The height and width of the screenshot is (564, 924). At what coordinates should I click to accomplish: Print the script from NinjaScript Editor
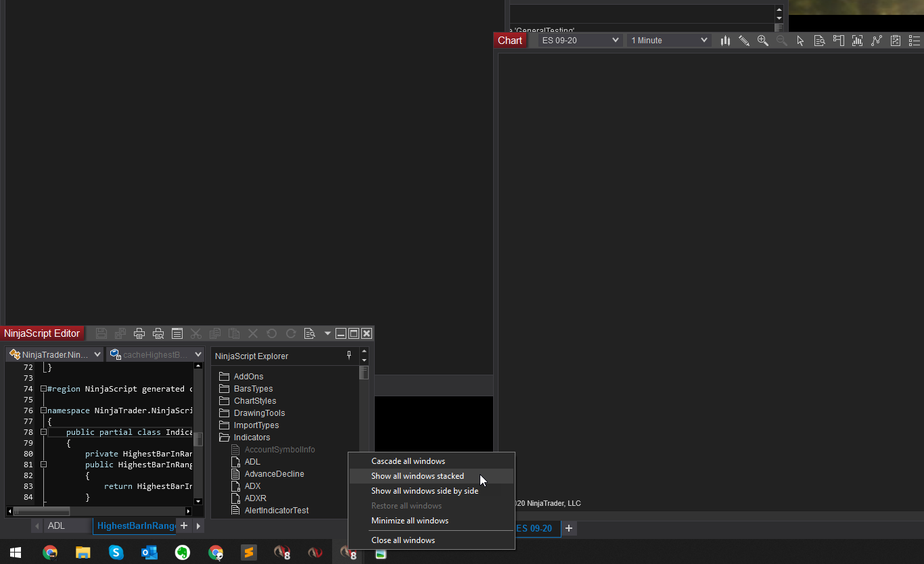[x=139, y=333]
